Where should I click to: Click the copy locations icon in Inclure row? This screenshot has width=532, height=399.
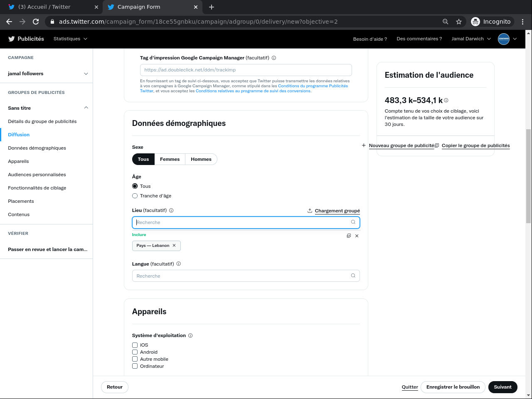click(x=349, y=236)
